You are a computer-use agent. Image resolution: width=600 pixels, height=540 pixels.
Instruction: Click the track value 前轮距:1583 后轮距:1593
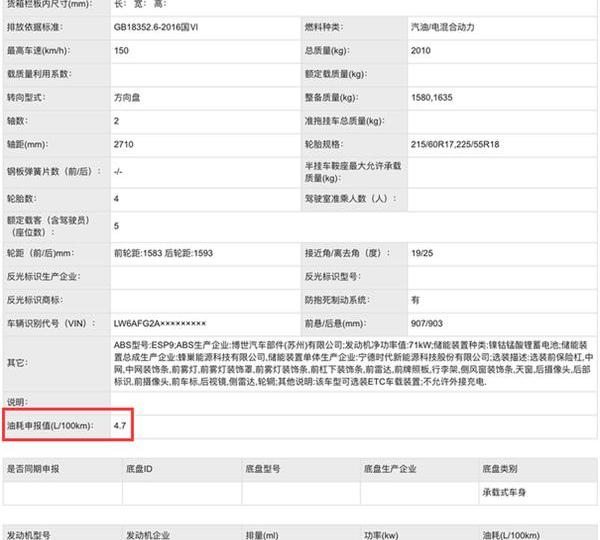click(163, 253)
